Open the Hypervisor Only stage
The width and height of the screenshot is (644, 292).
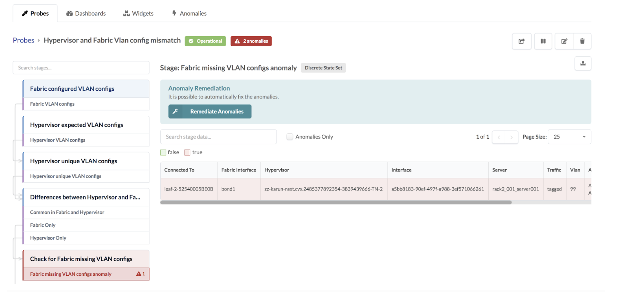86,238
